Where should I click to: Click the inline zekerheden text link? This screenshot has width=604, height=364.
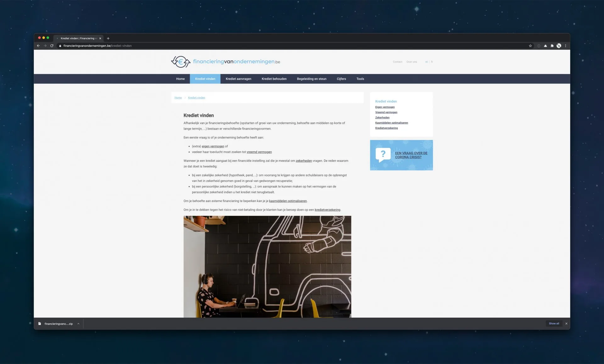[304, 161]
